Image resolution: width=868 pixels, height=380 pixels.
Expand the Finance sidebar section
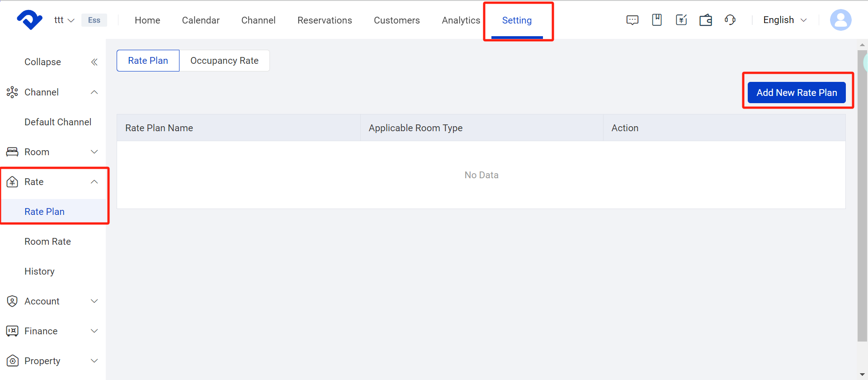click(x=53, y=331)
